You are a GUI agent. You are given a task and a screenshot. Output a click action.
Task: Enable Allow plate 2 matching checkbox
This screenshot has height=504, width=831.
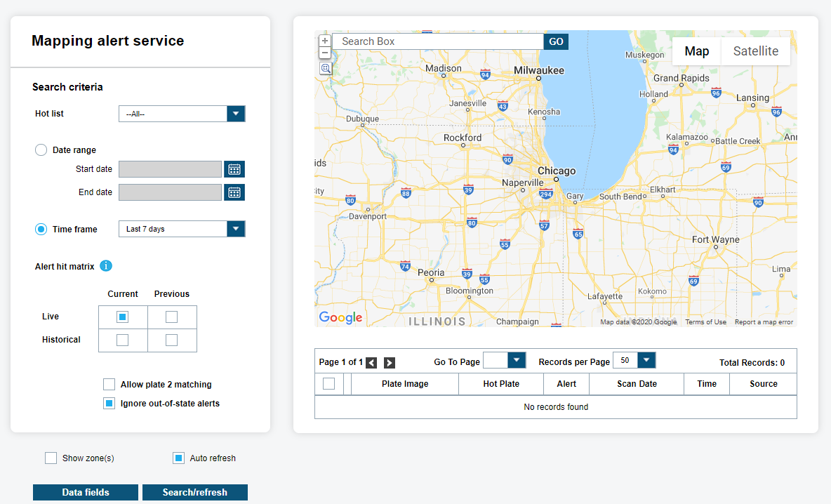coord(109,385)
